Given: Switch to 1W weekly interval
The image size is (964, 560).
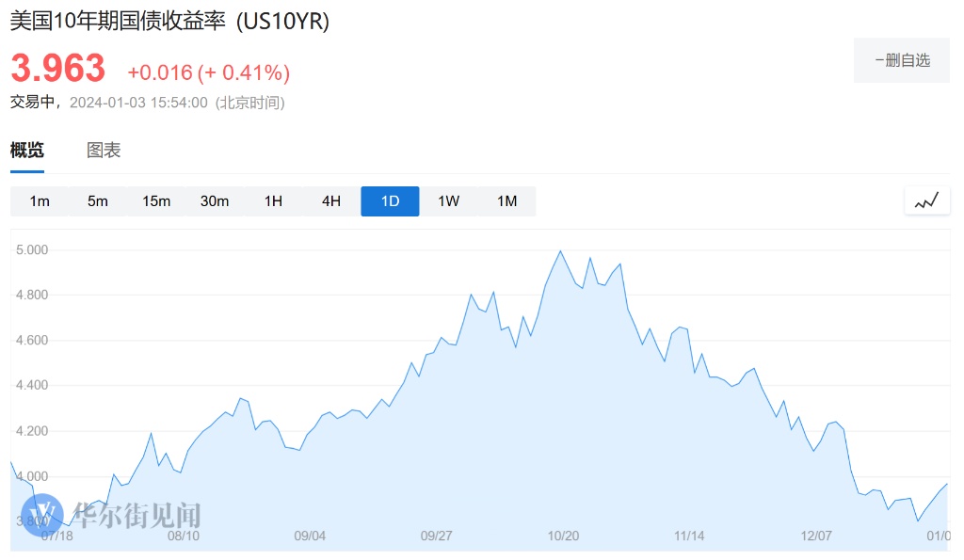Looking at the screenshot, I should click(x=448, y=201).
